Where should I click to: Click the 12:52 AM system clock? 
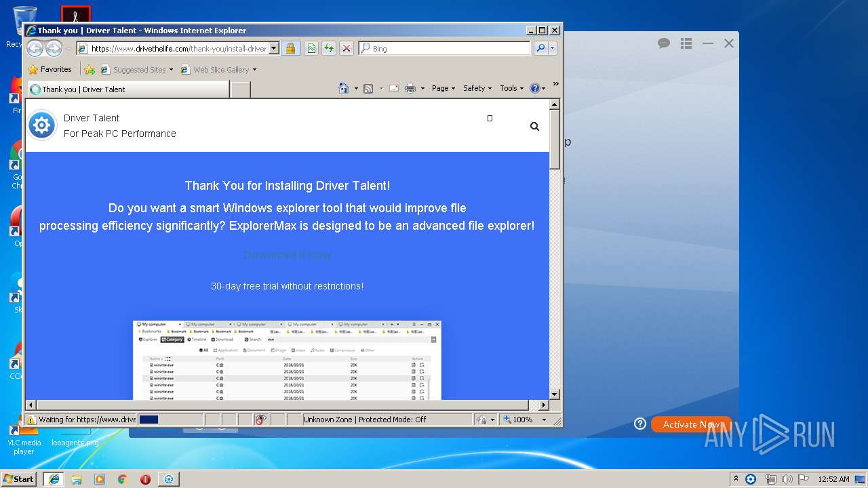(x=833, y=479)
